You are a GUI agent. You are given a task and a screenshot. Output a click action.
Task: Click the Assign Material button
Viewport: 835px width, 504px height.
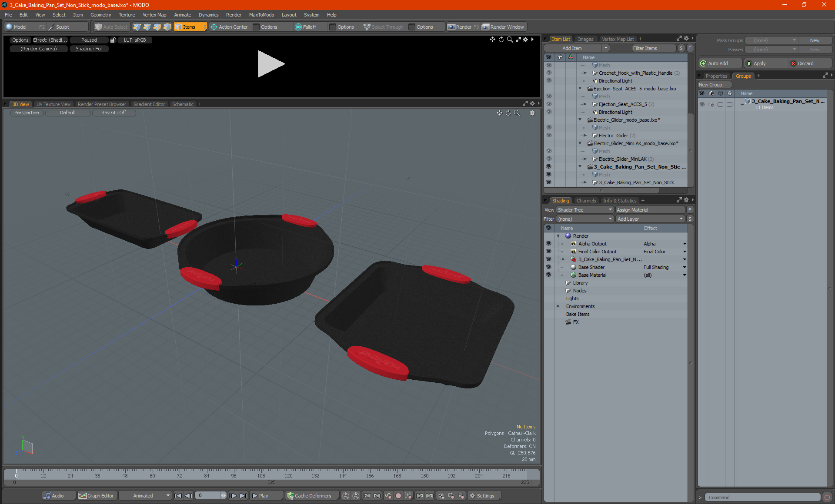click(x=650, y=210)
